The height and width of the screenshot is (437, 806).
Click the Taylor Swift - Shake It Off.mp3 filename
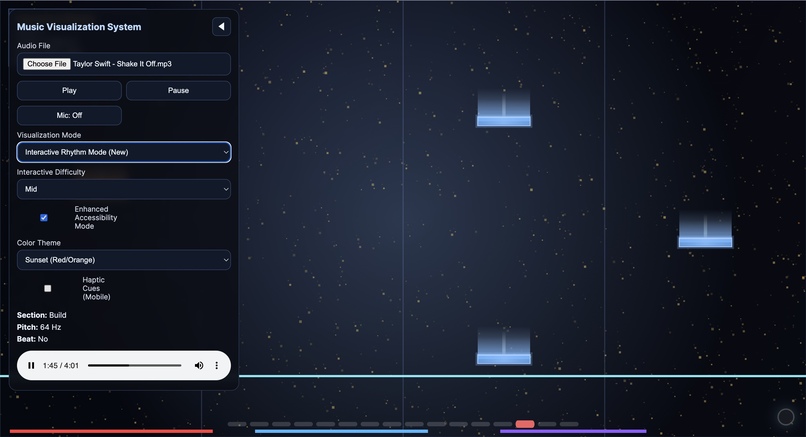(122, 64)
